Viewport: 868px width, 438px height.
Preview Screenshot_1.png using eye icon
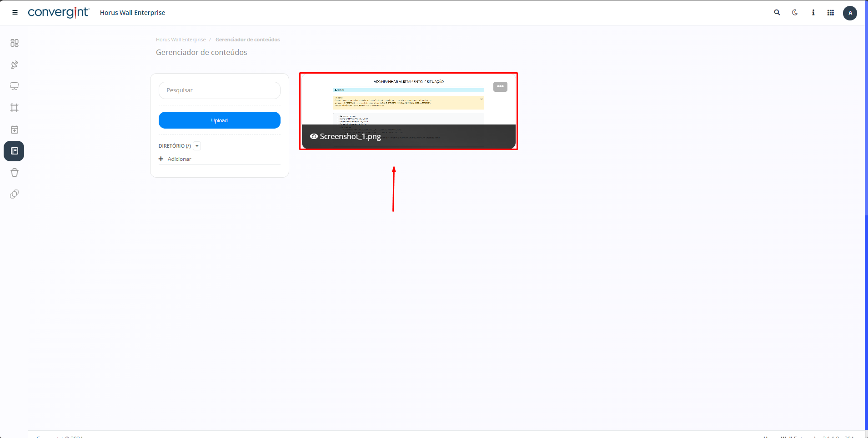pos(314,136)
